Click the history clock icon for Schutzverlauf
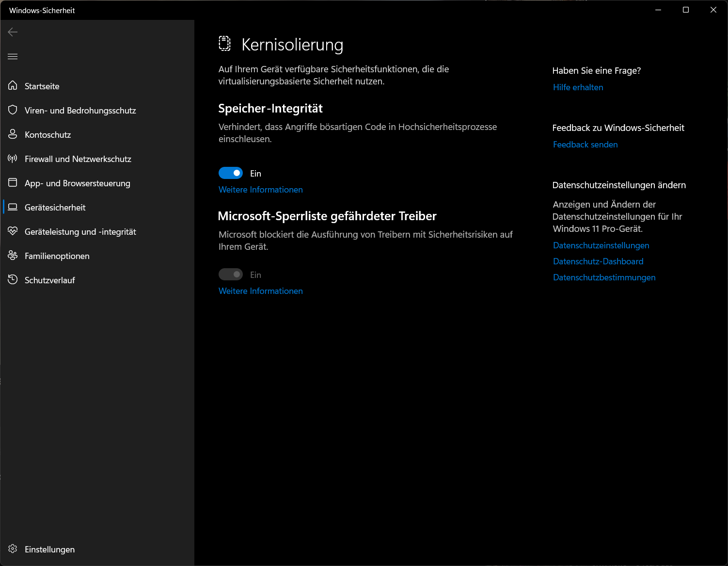Screen dimensions: 728x566 13,280
